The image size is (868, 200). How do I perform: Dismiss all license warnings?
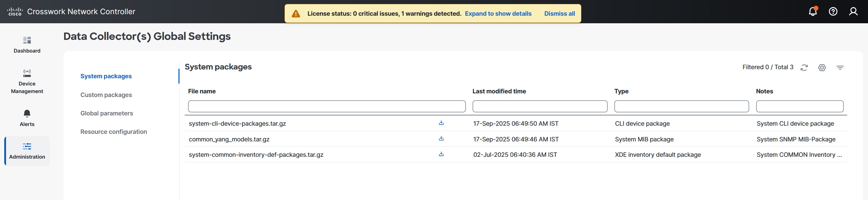pyautogui.click(x=559, y=14)
